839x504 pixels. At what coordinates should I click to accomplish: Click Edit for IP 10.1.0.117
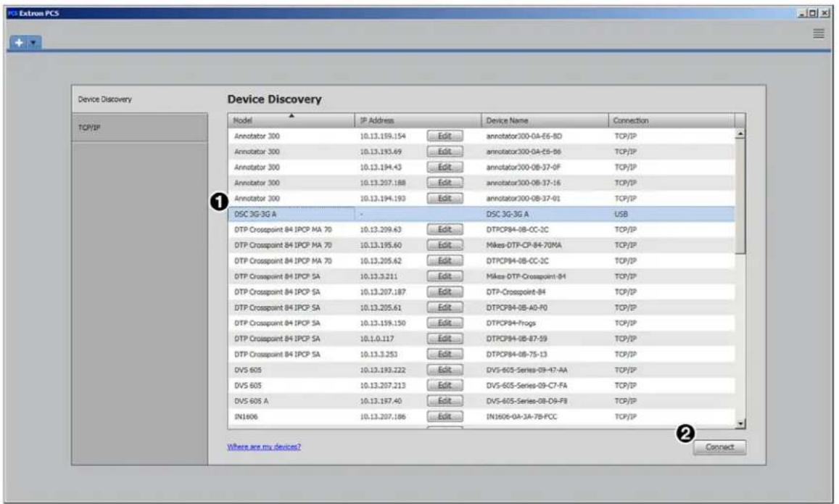coord(445,338)
